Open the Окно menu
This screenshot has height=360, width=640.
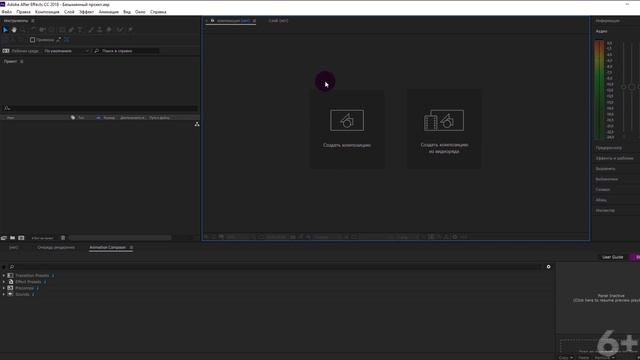pyautogui.click(x=140, y=12)
